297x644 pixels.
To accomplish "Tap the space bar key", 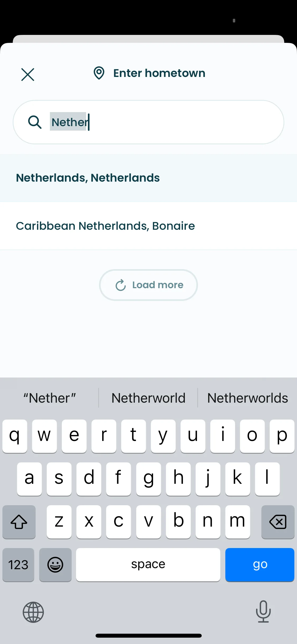I will [x=148, y=565].
